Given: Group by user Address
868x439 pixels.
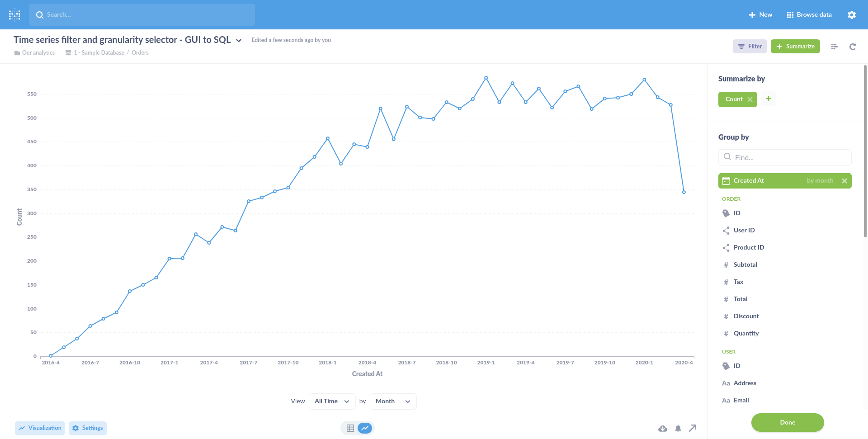Looking at the screenshot, I should click(785, 383).
